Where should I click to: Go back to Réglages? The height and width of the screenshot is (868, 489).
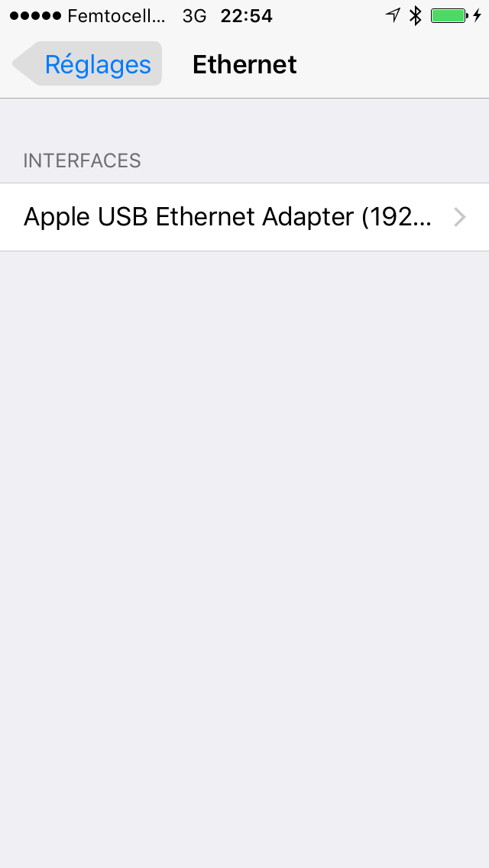pyautogui.click(x=88, y=63)
